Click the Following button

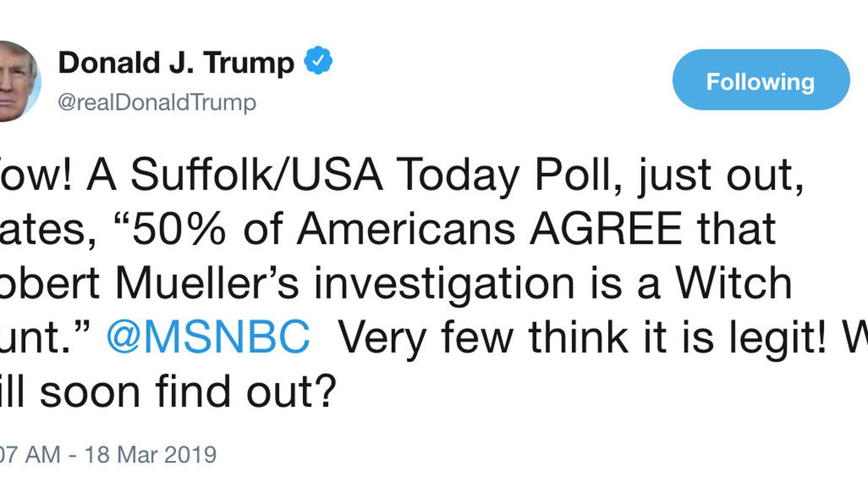760,81
